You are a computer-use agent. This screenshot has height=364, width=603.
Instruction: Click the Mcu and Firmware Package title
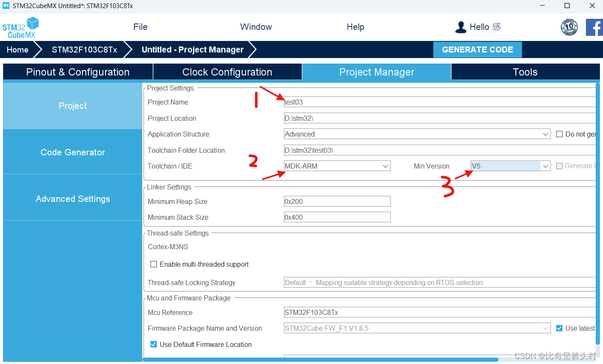pyautogui.click(x=189, y=298)
